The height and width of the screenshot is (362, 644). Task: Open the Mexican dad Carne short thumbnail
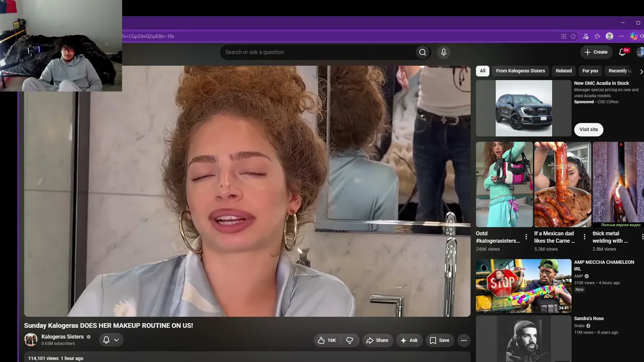pos(562,185)
